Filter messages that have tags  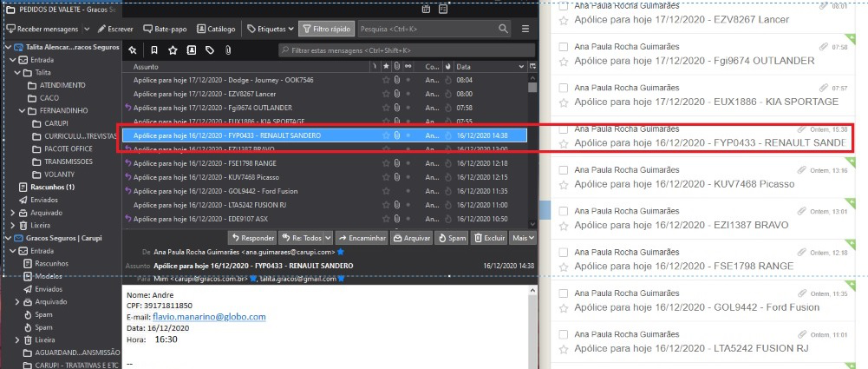(210, 49)
